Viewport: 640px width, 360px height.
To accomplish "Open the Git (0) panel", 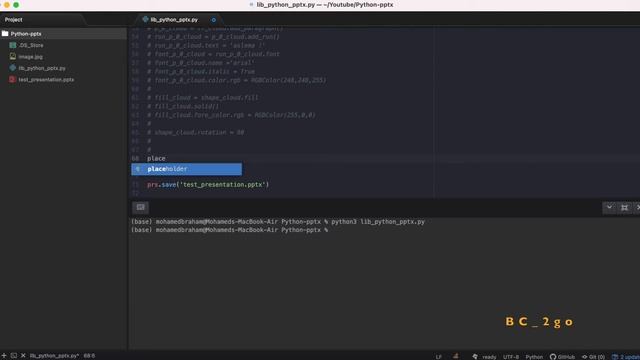I will click(593, 357).
